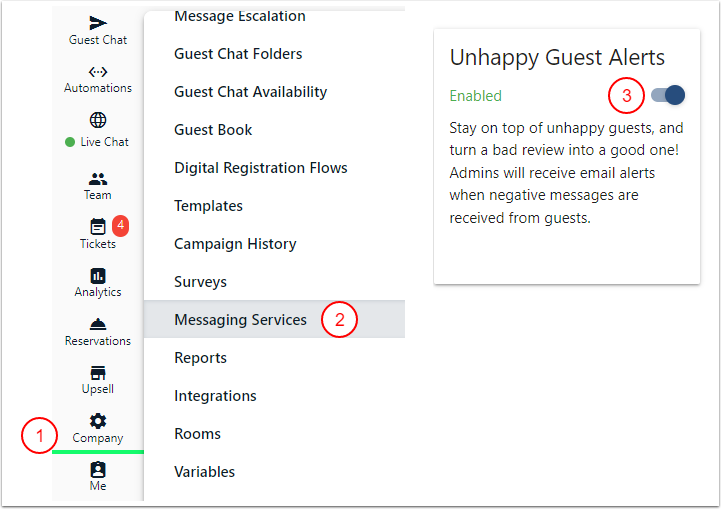The height and width of the screenshot is (509, 721).
Task: Open the Upsell store icon
Action: (x=98, y=373)
